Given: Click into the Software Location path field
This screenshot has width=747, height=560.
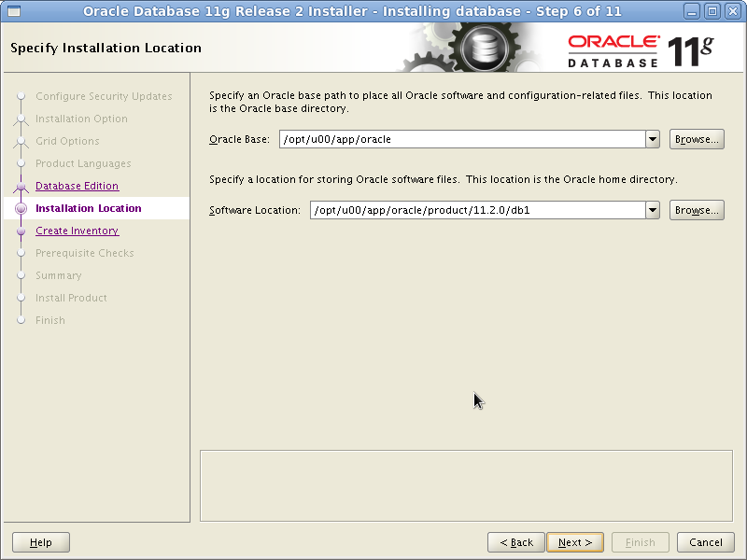Looking at the screenshot, I should coord(478,210).
